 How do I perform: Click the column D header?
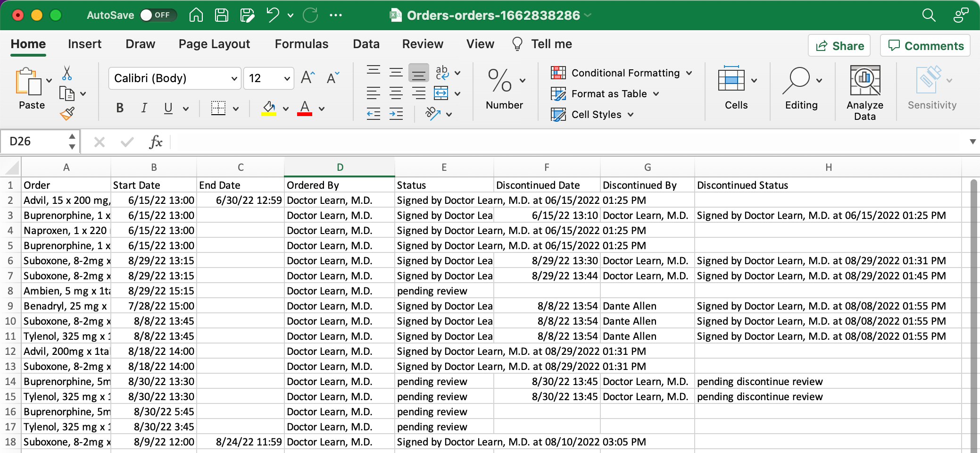340,167
